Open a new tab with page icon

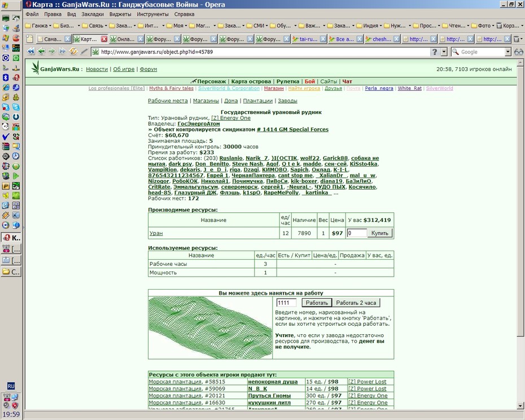point(30,39)
